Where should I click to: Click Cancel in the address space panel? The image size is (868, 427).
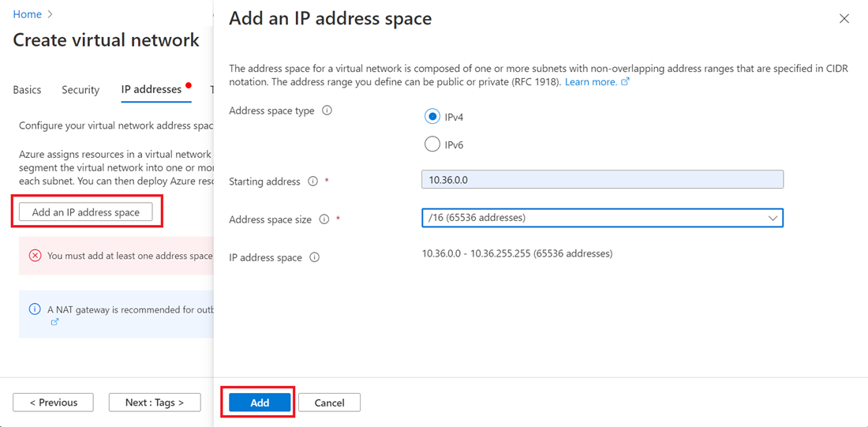[x=329, y=403]
